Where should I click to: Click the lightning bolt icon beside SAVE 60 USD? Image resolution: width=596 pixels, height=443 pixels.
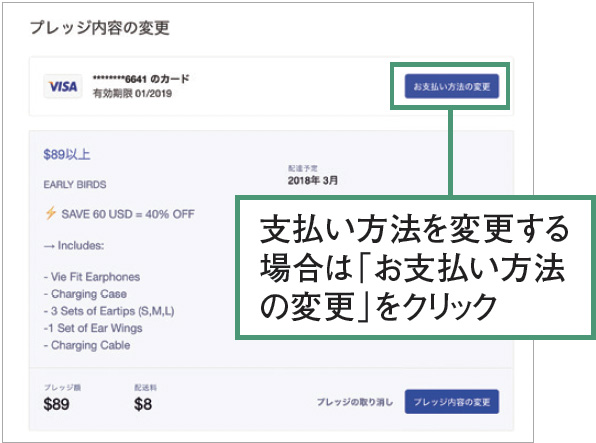51,213
